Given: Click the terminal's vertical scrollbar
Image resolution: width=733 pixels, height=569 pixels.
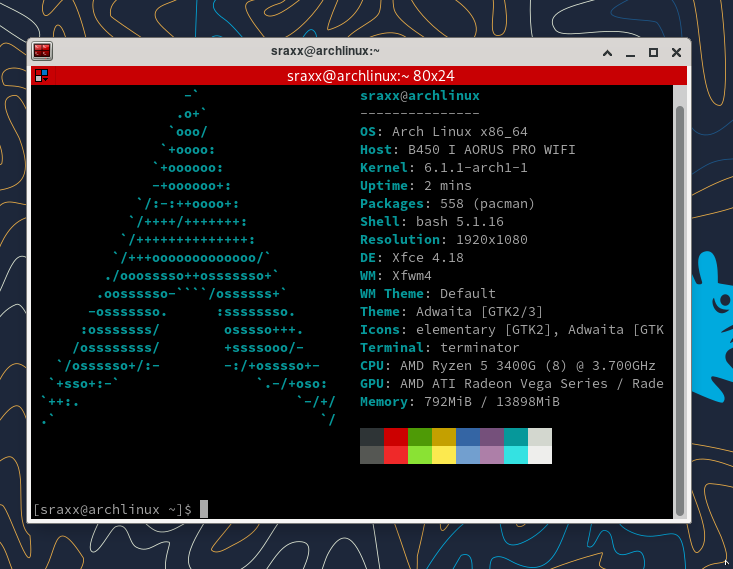Looking at the screenshot, I should (x=680, y=300).
